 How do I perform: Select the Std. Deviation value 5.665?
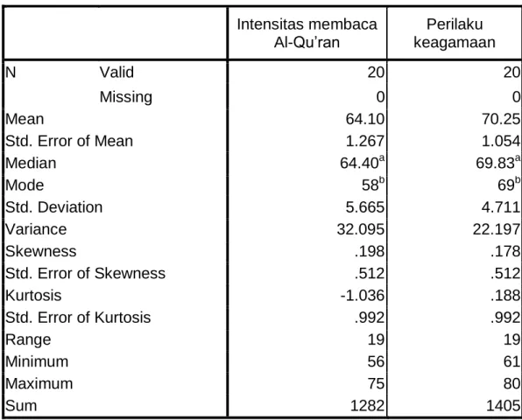[365, 207]
